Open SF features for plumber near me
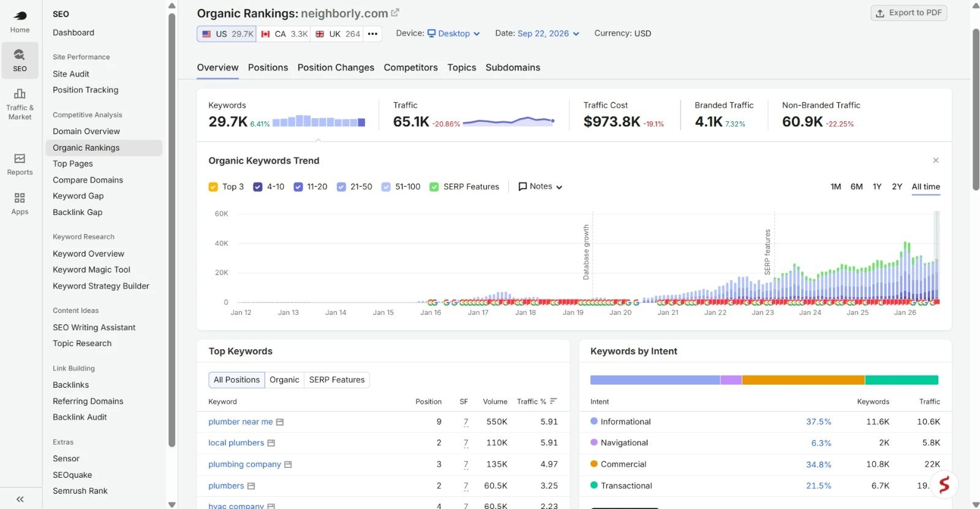 pyautogui.click(x=466, y=422)
